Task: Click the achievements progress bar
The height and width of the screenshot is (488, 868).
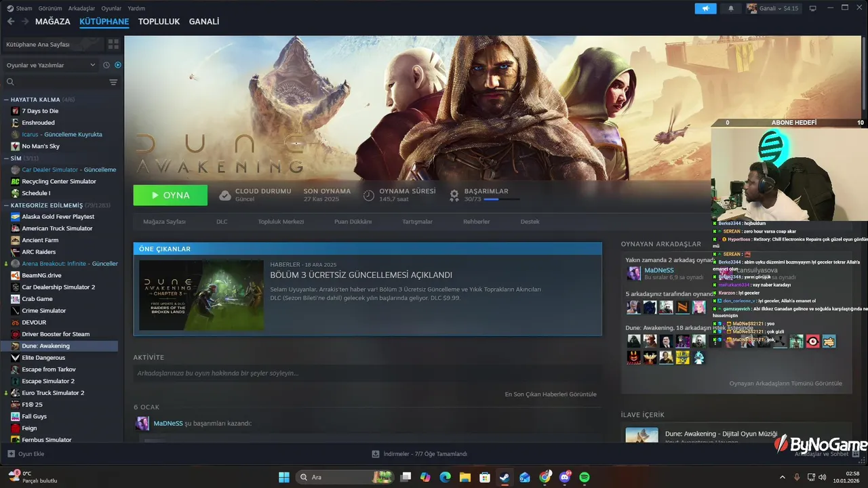Action: [501, 200]
